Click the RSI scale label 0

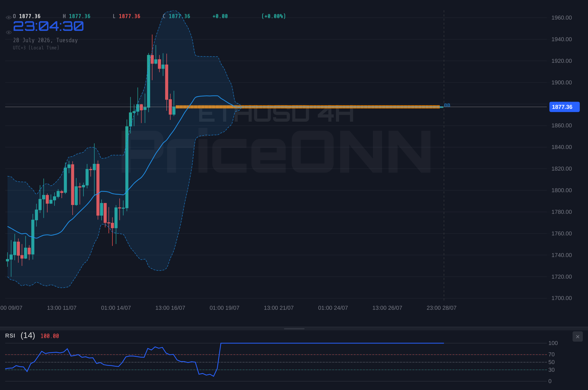click(x=550, y=381)
